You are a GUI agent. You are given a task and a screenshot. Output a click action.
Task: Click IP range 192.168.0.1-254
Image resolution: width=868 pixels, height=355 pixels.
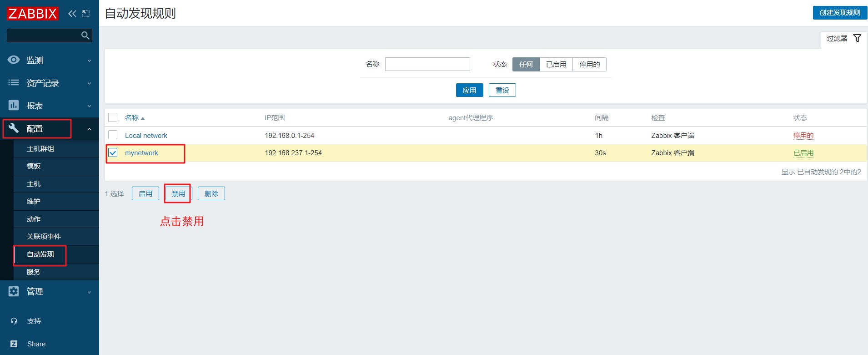point(289,136)
